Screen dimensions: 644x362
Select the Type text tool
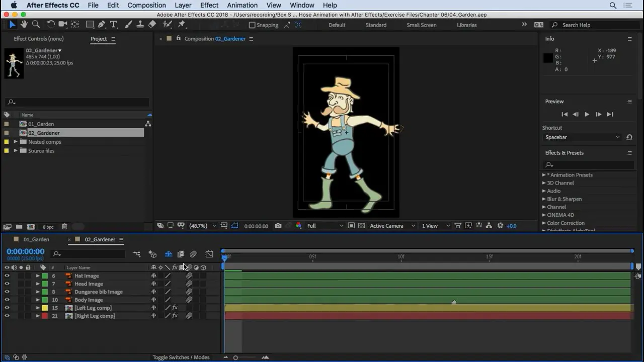(114, 24)
